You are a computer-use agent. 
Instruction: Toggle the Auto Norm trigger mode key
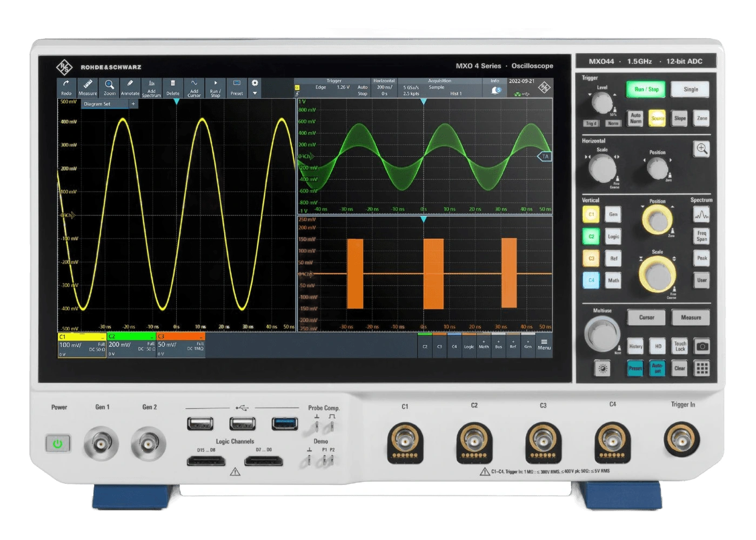635,118
